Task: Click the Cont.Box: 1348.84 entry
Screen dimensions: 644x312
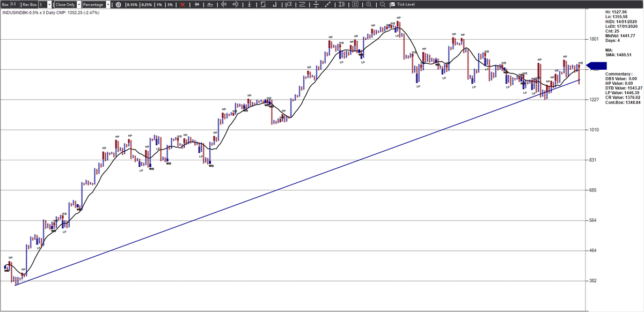Action: (623, 102)
